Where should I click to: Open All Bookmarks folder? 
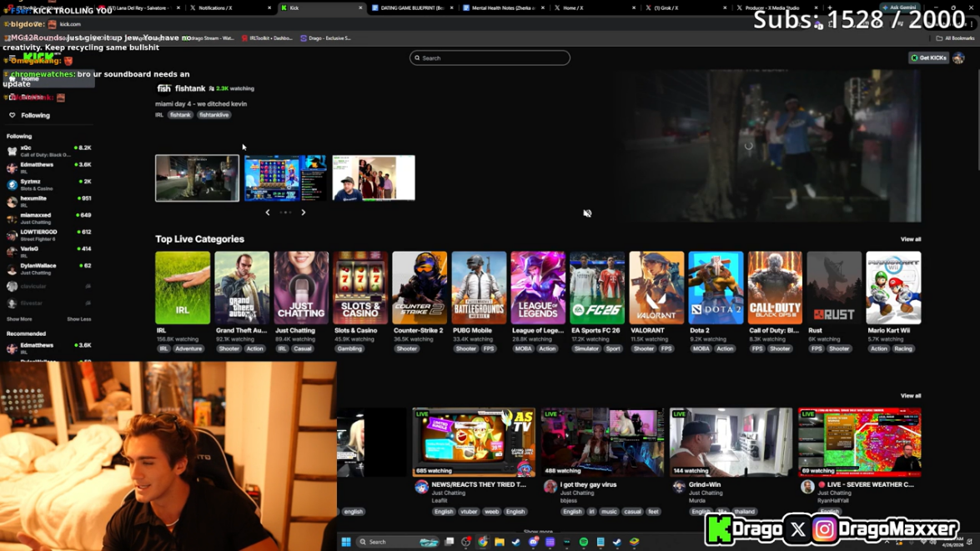click(957, 38)
